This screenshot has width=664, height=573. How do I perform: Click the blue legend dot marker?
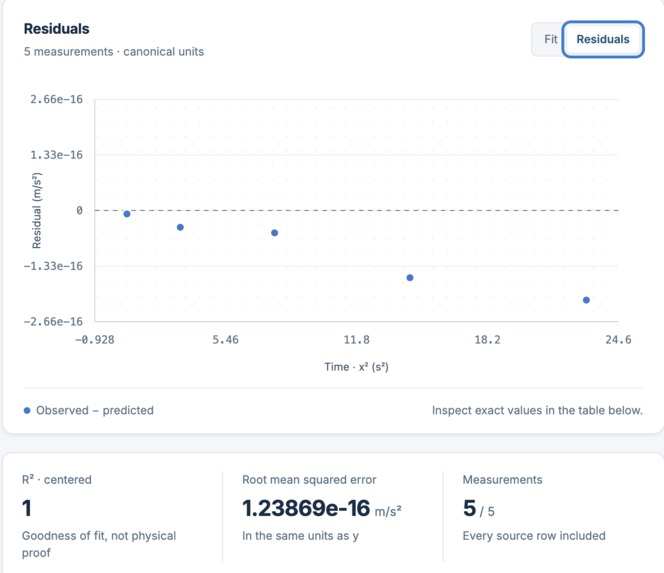27,410
